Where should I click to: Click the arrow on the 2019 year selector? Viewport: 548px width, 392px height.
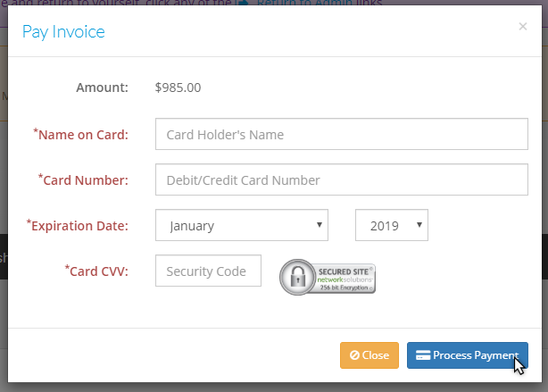[419, 225]
